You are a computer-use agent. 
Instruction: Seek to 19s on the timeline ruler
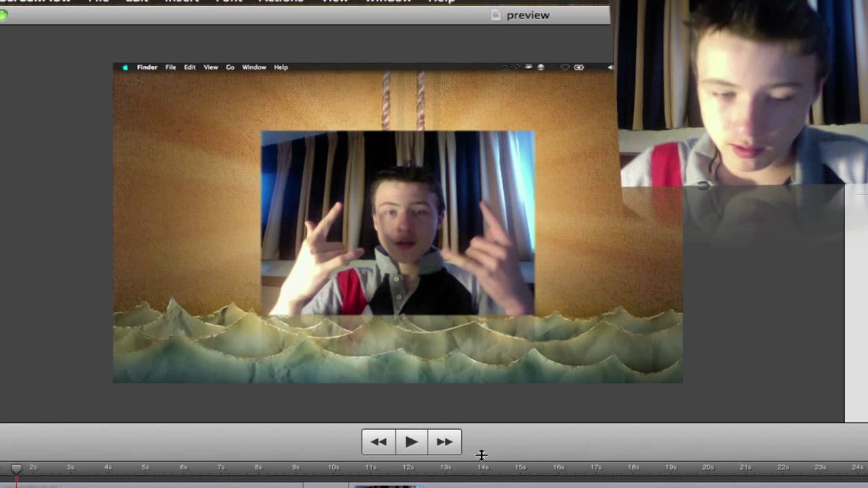(671, 467)
